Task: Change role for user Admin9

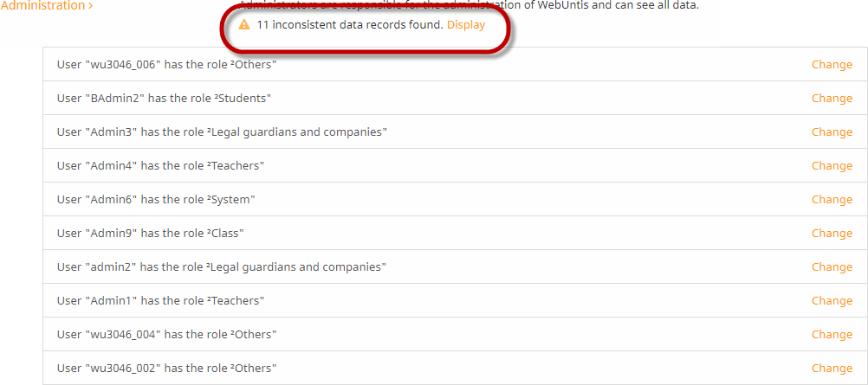Action: [x=832, y=234]
